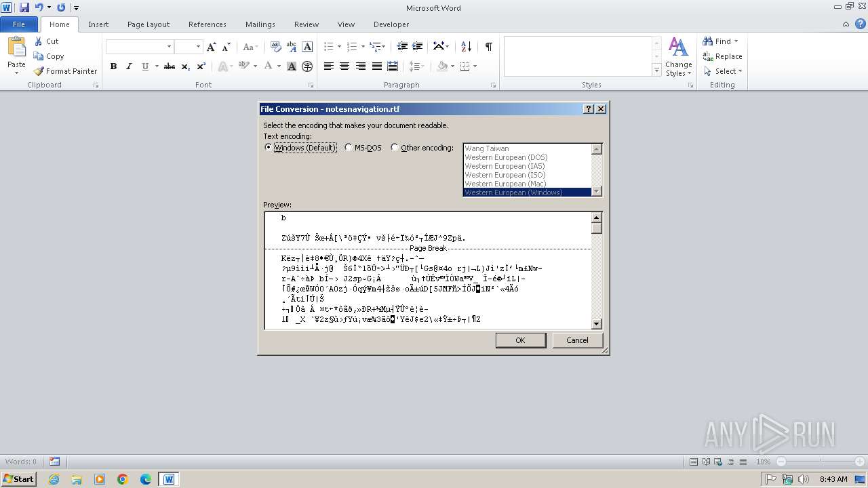Screen dimensions: 868x488
Task: Click the Numbering list icon
Action: (351, 47)
